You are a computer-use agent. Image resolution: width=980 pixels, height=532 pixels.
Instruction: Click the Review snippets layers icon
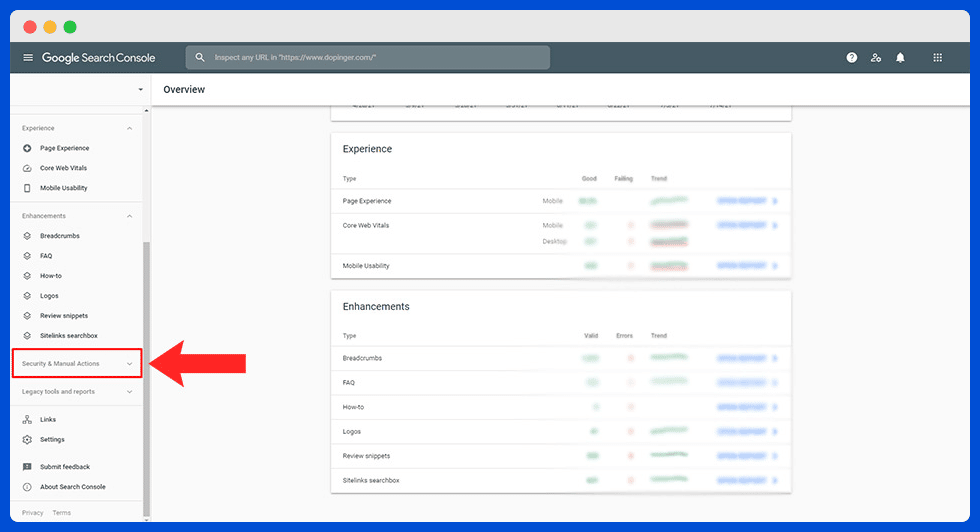[x=27, y=316]
